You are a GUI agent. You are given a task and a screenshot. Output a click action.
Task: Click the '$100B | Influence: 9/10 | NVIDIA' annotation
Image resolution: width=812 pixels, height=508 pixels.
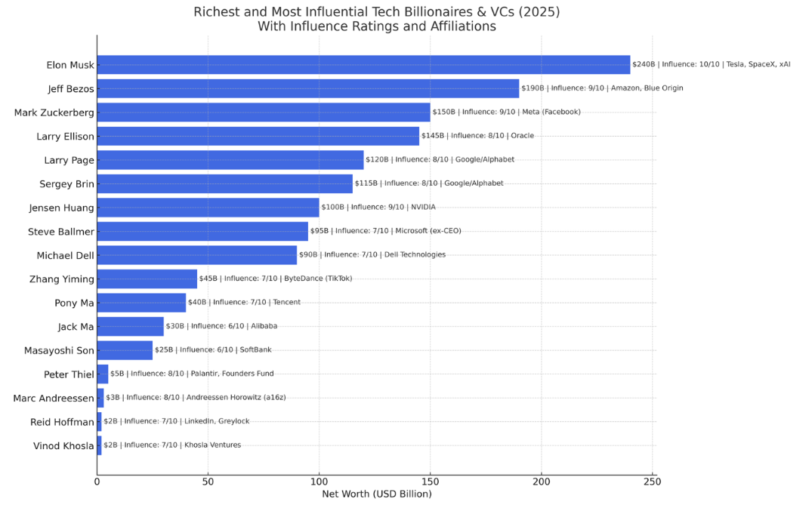point(378,207)
